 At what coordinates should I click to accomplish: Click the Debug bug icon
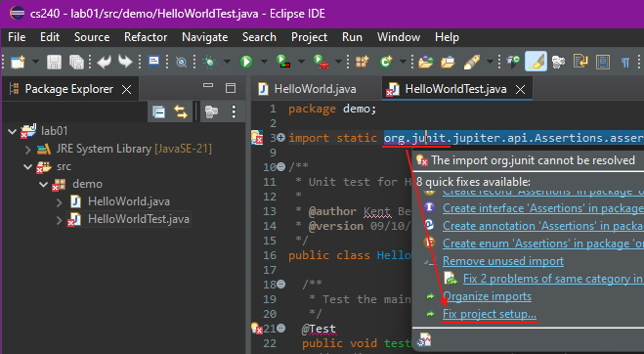pos(210,62)
